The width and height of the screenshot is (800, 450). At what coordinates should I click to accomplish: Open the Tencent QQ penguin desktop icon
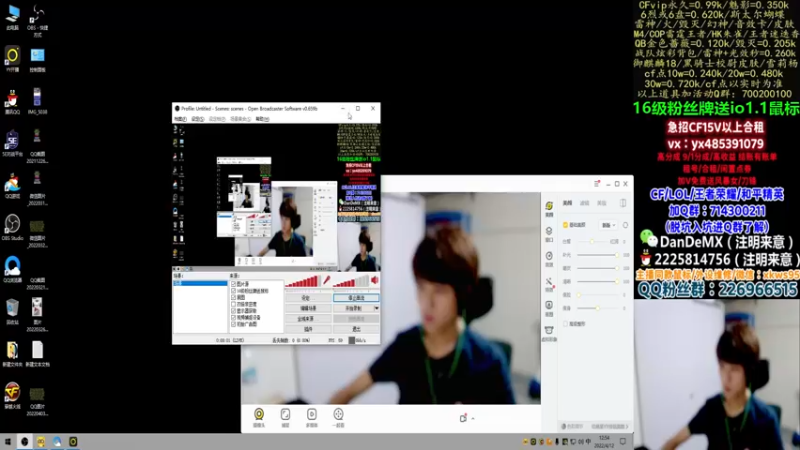point(12,98)
